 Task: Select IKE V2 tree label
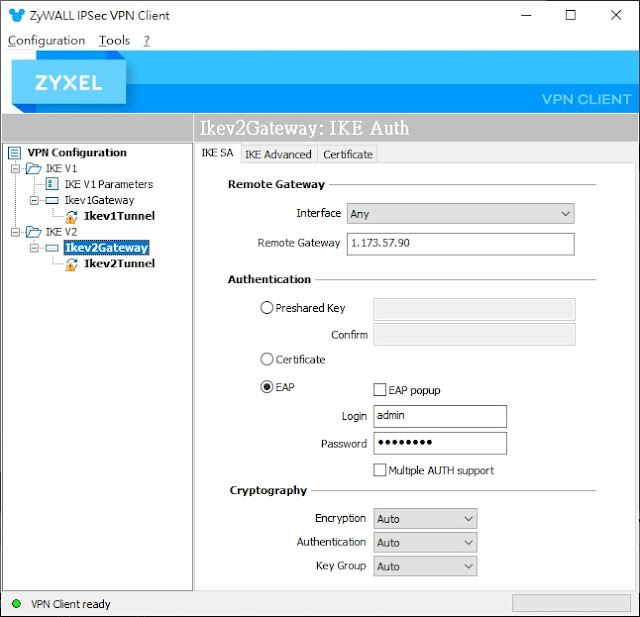point(61,232)
